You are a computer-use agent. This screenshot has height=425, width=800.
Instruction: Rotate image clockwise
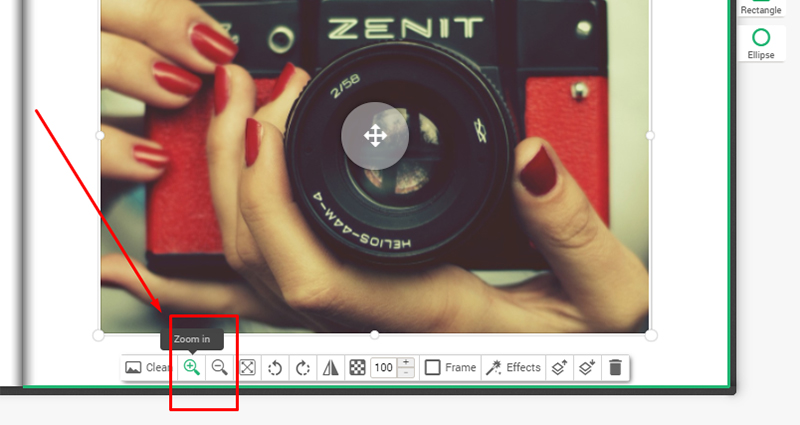(x=302, y=367)
